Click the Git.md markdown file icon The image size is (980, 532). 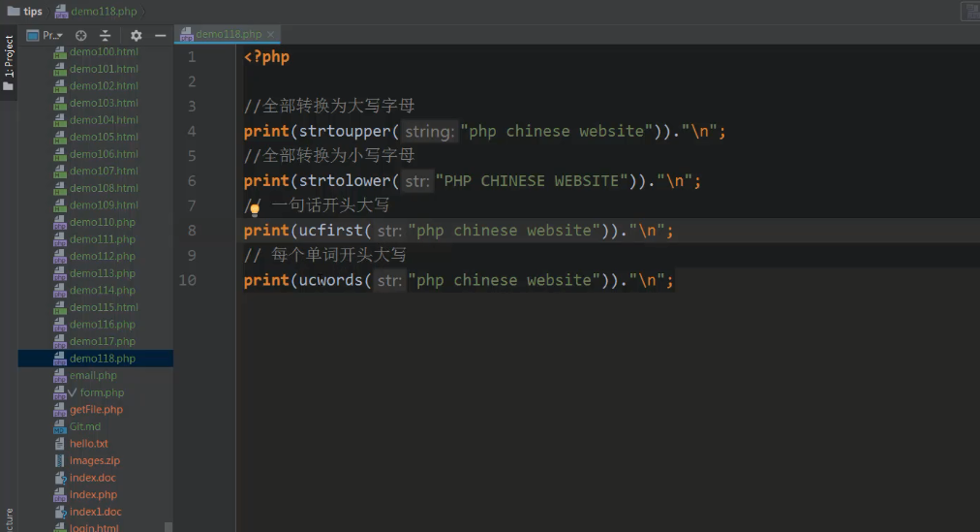click(x=59, y=426)
